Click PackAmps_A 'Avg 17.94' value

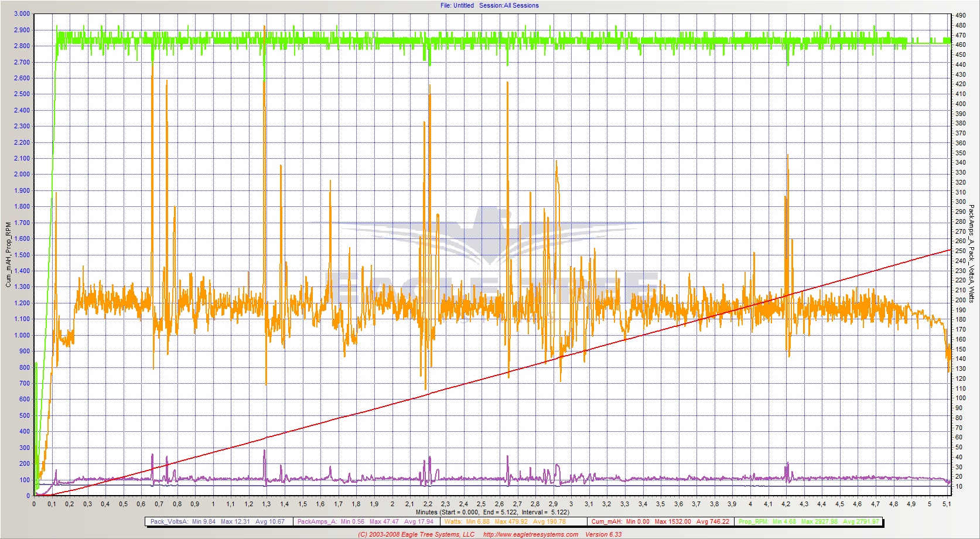pyautogui.click(x=419, y=521)
